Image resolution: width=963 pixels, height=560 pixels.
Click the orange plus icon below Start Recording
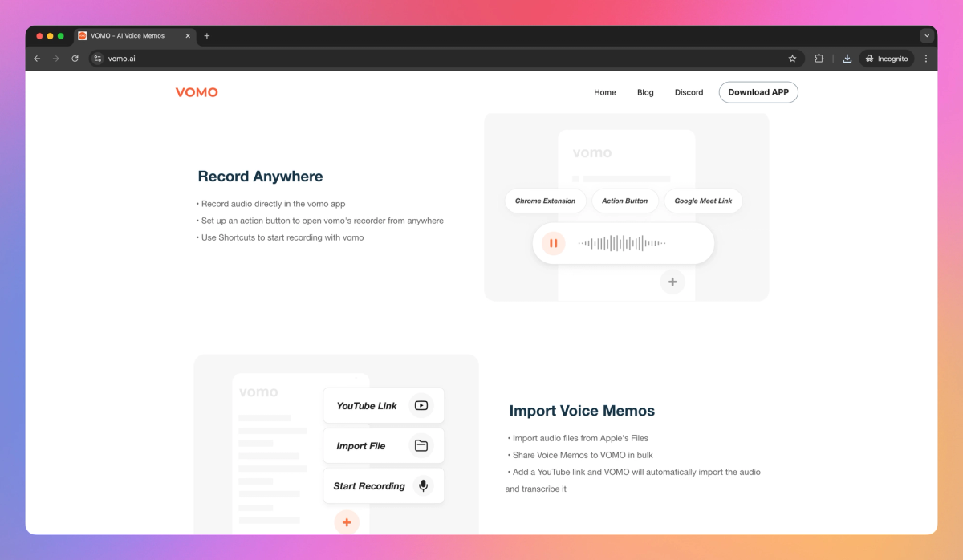347,522
